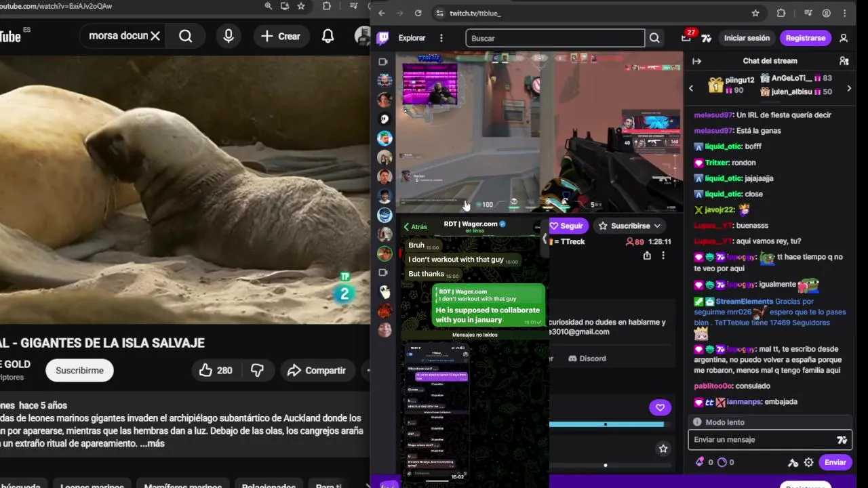This screenshot has width=868, height=488.
Task: Like the YouTube video (280)
Action: point(216,370)
